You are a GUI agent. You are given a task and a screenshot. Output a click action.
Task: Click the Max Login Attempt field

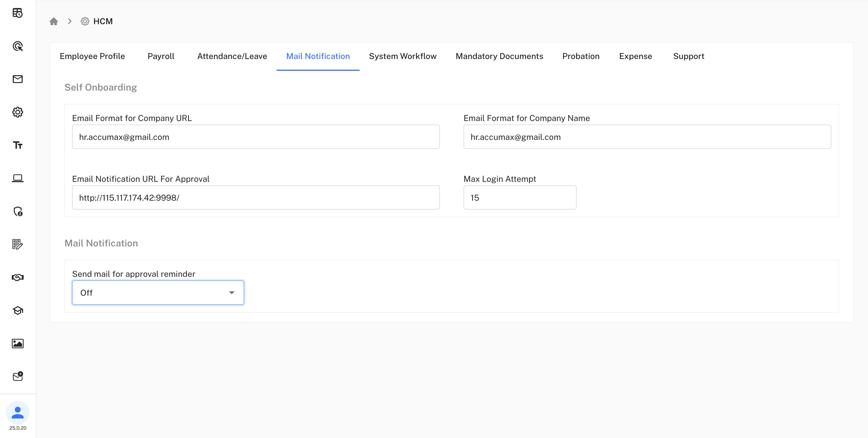[x=519, y=197]
